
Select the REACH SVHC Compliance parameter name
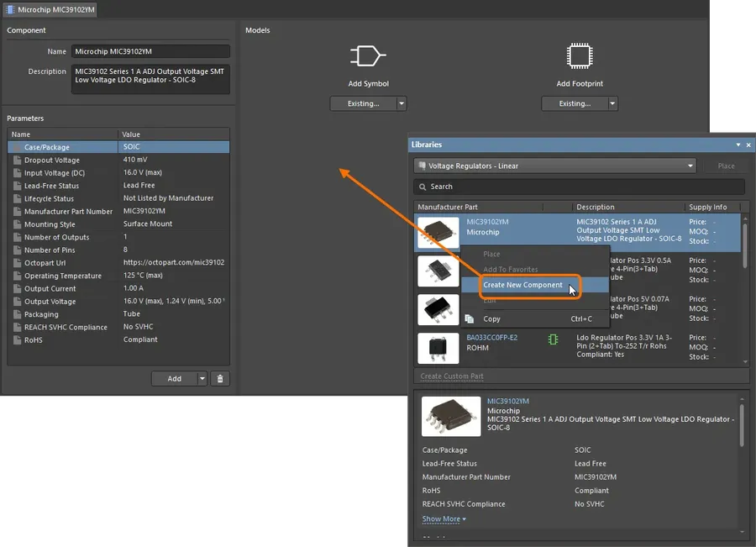[66, 327]
